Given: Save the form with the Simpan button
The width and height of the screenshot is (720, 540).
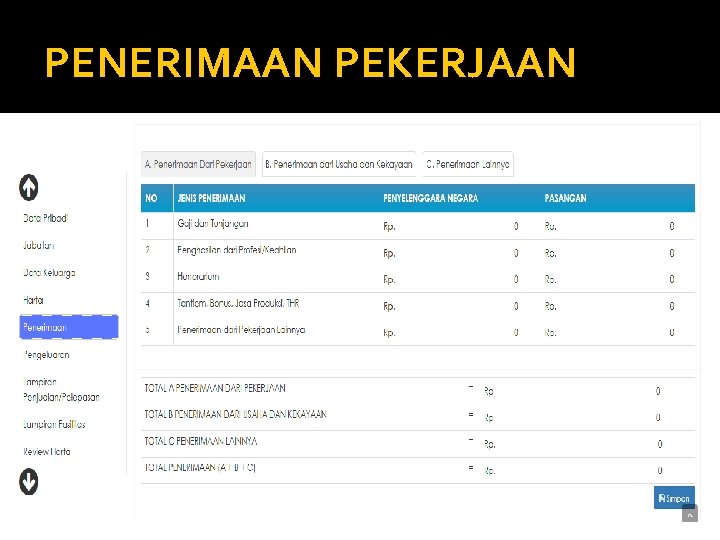Looking at the screenshot, I should pyautogui.click(x=674, y=498).
